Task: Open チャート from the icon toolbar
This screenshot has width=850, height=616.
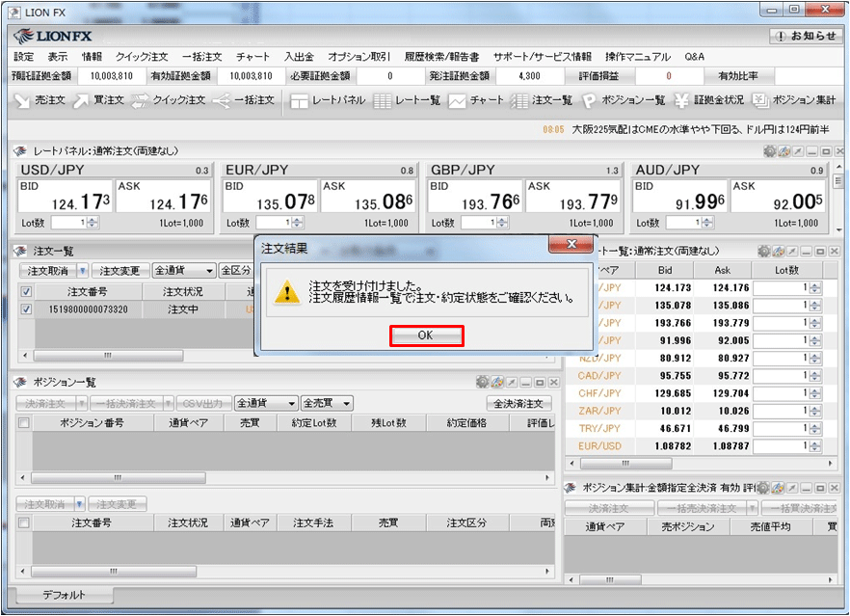Action: coord(475,100)
